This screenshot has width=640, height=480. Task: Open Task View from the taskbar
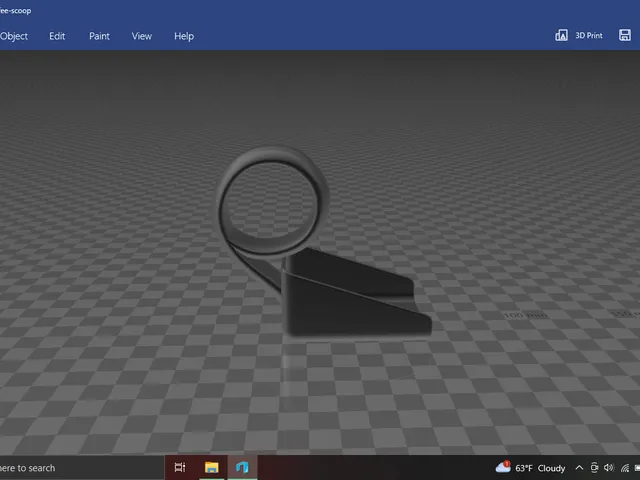point(180,467)
